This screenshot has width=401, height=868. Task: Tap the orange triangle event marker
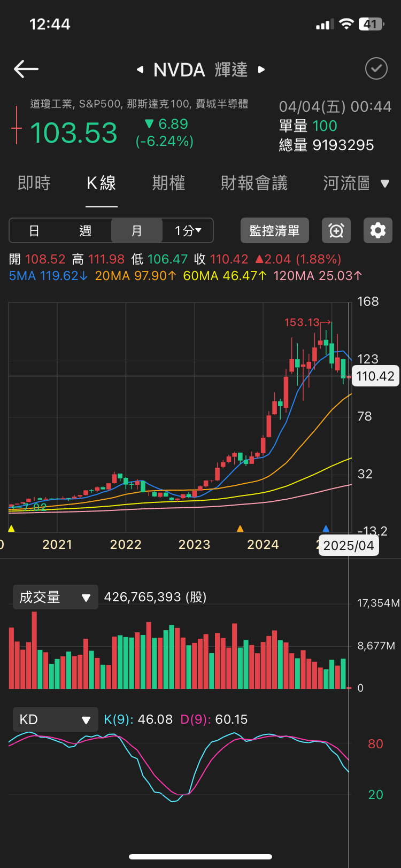pos(240,529)
